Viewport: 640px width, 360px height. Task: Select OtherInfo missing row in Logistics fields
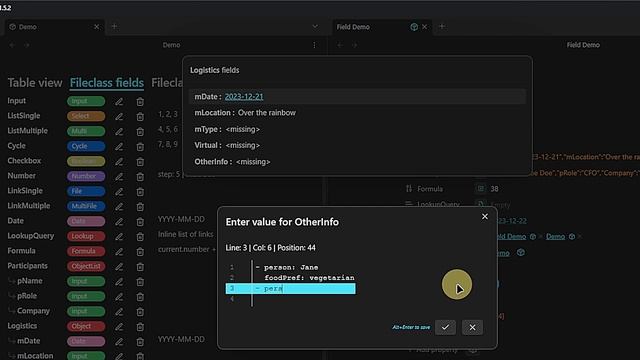[x=357, y=162]
